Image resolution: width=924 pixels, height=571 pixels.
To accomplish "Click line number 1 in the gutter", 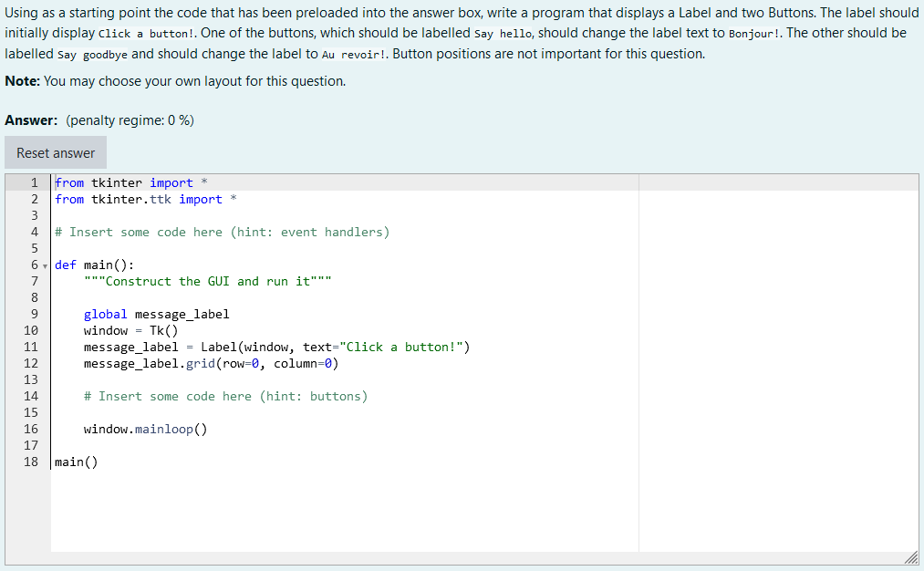I will (34, 182).
